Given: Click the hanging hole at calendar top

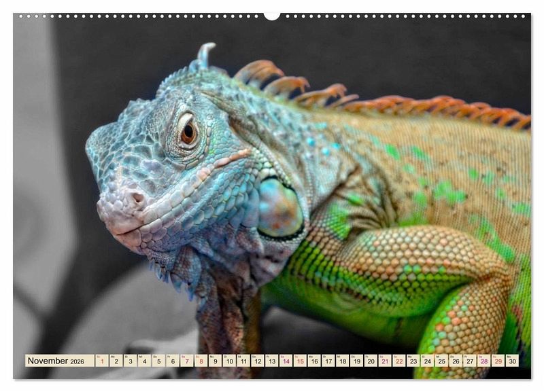Looking at the screenshot, I should pos(272,15).
